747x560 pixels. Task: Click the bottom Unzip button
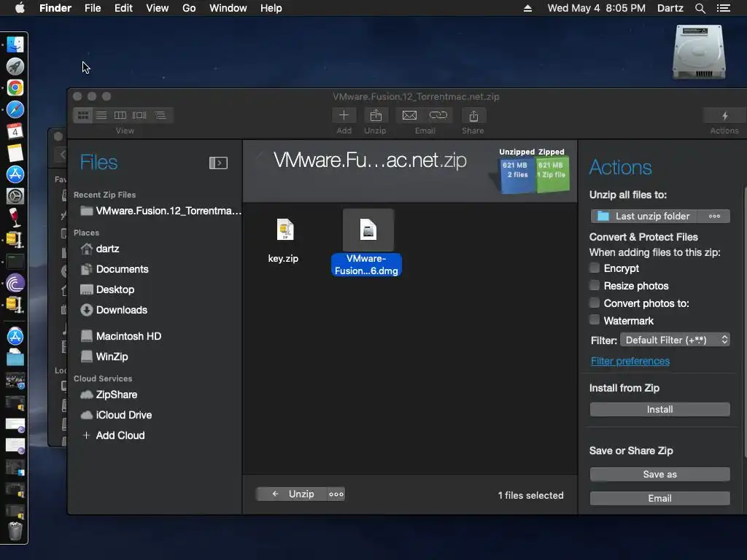pos(292,494)
